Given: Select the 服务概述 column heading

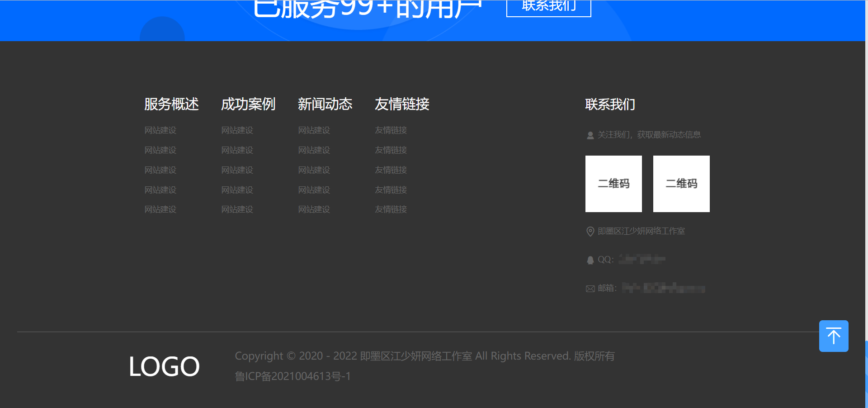Looking at the screenshot, I should pos(171,104).
